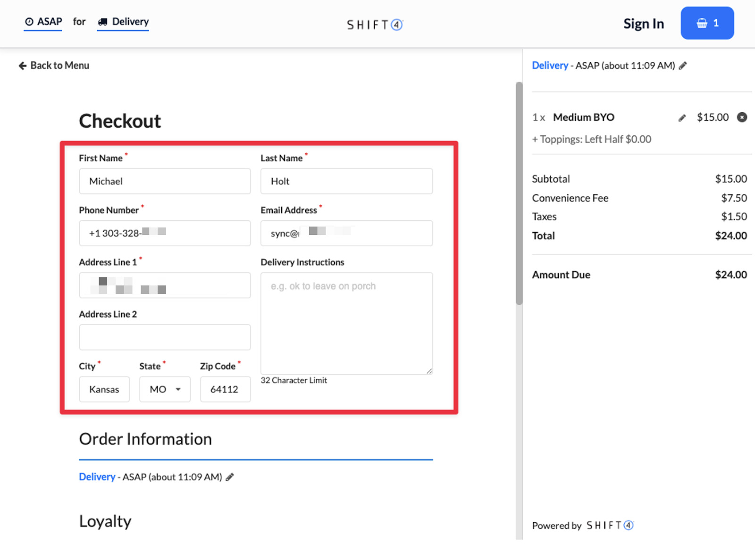Click into the Delivery Instructions text area
The width and height of the screenshot is (755, 560).
point(346,323)
